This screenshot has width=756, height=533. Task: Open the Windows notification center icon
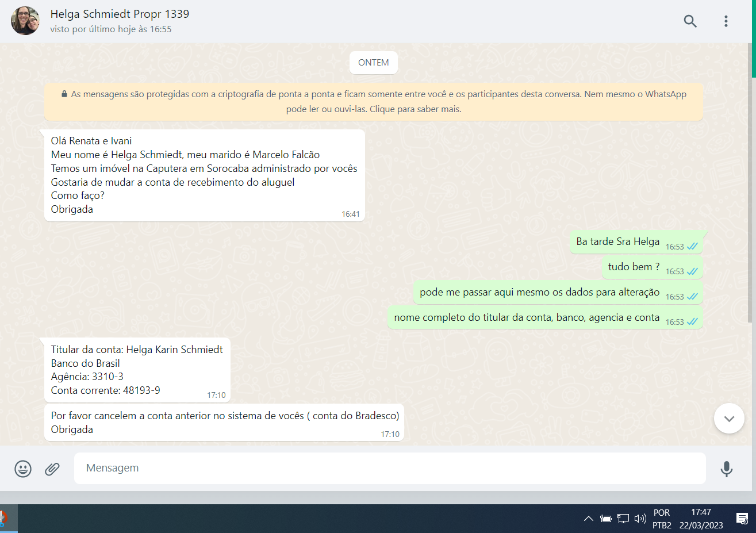(742, 519)
